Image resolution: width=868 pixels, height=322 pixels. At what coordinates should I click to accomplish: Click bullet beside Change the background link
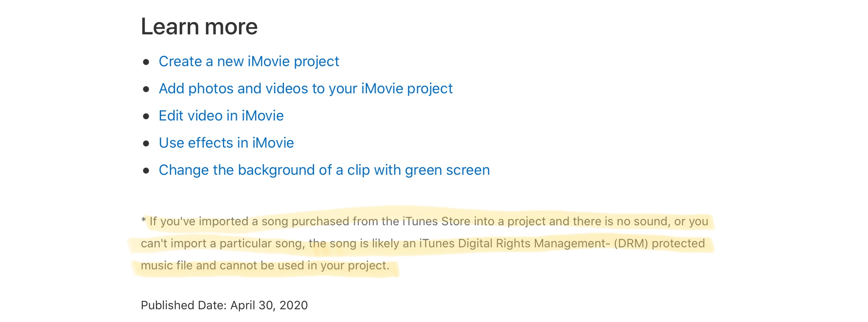146,171
